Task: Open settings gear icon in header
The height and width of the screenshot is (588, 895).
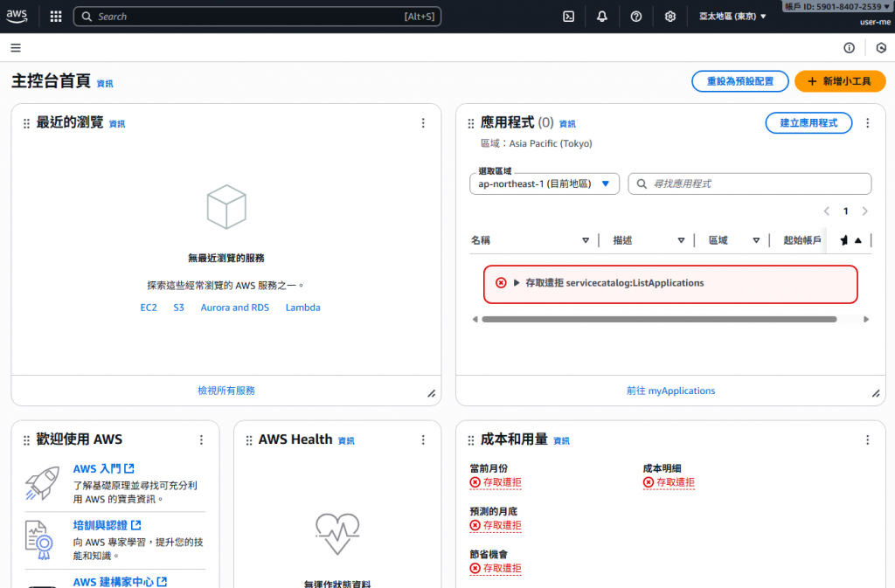Action: 670,17
